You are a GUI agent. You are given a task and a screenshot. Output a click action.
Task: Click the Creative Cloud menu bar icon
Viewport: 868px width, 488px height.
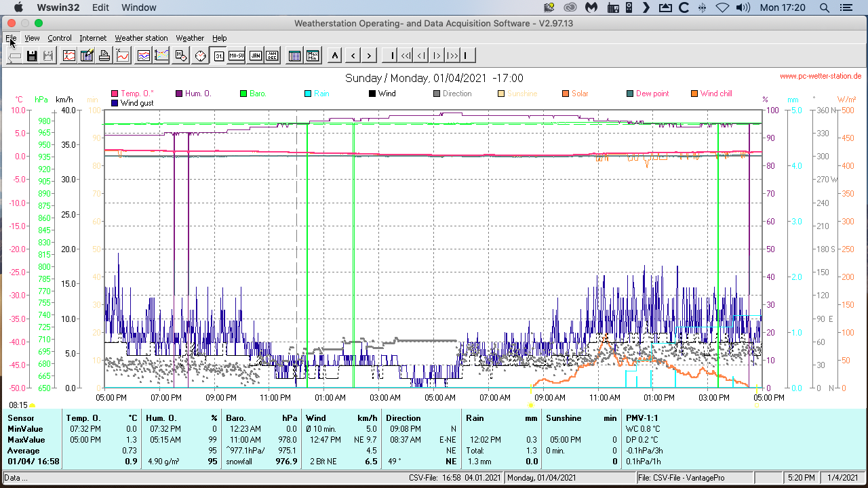[x=570, y=7]
